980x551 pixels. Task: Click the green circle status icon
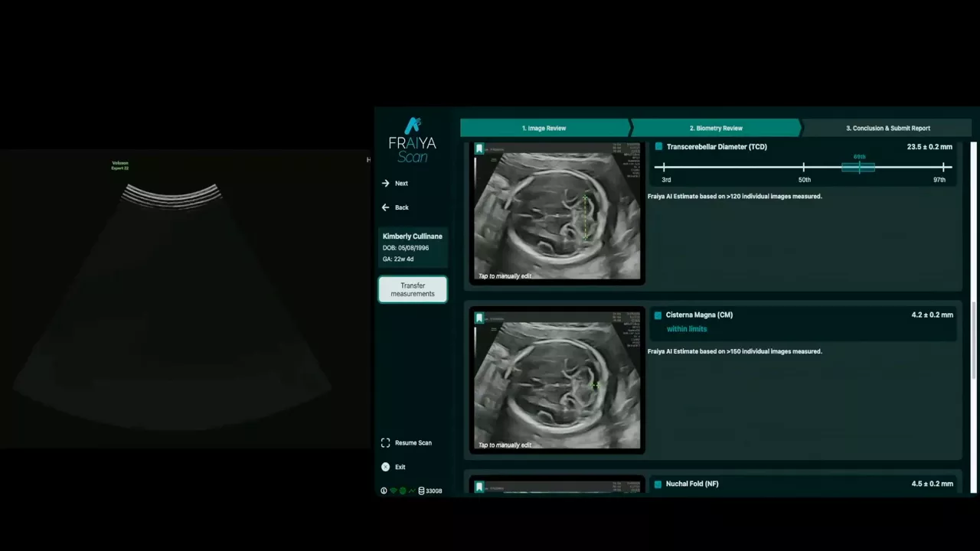403,491
